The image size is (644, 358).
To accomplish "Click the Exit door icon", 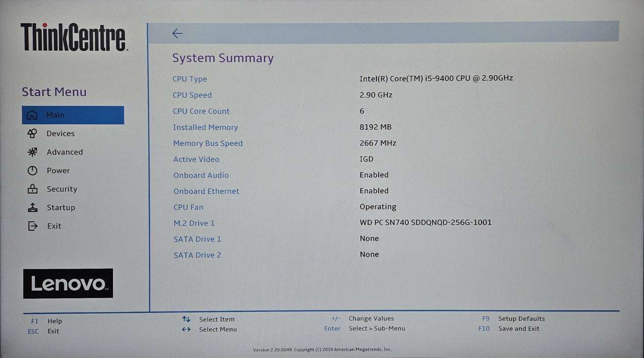I will click(x=32, y=226).
